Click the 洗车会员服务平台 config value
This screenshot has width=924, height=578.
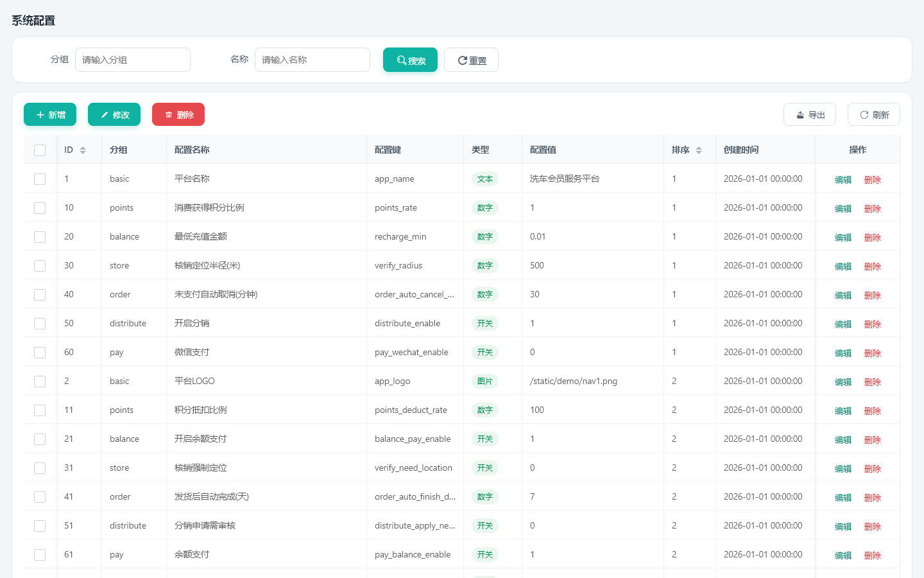pos(565,179)
